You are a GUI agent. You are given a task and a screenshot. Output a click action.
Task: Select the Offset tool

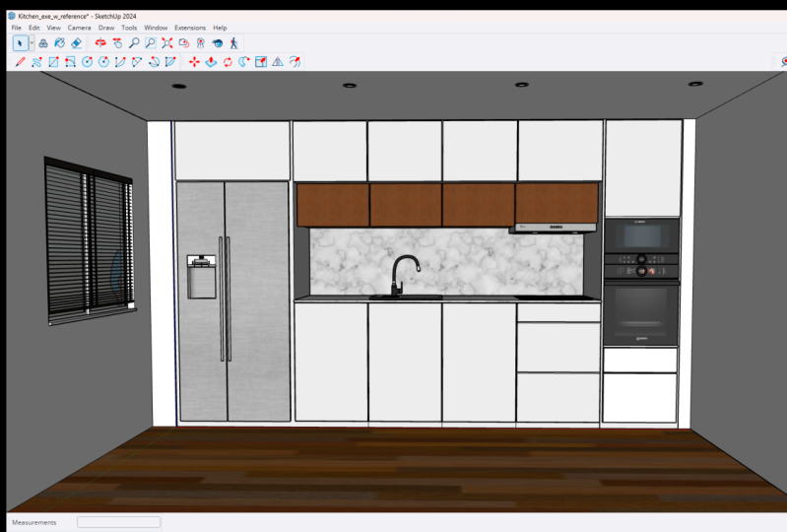[295, 62]
